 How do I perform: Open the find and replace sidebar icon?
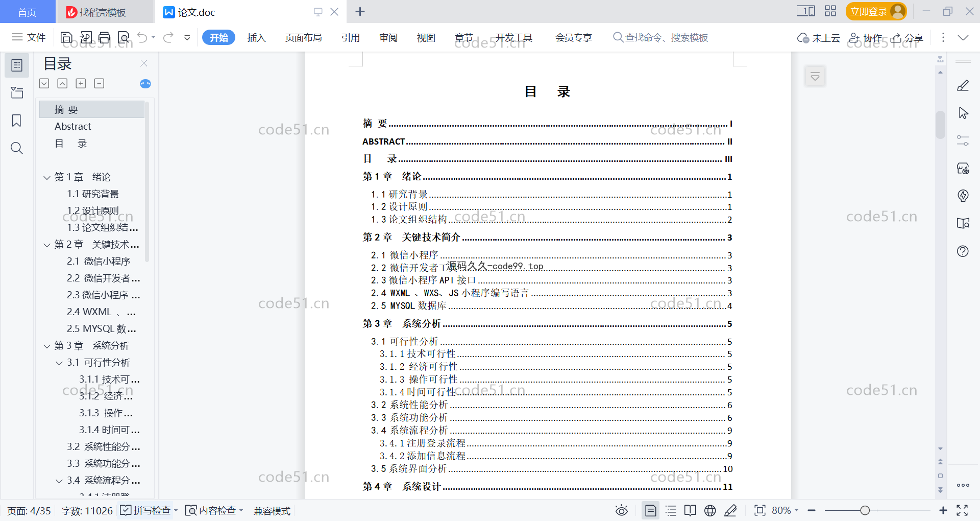tap(17, 148)
